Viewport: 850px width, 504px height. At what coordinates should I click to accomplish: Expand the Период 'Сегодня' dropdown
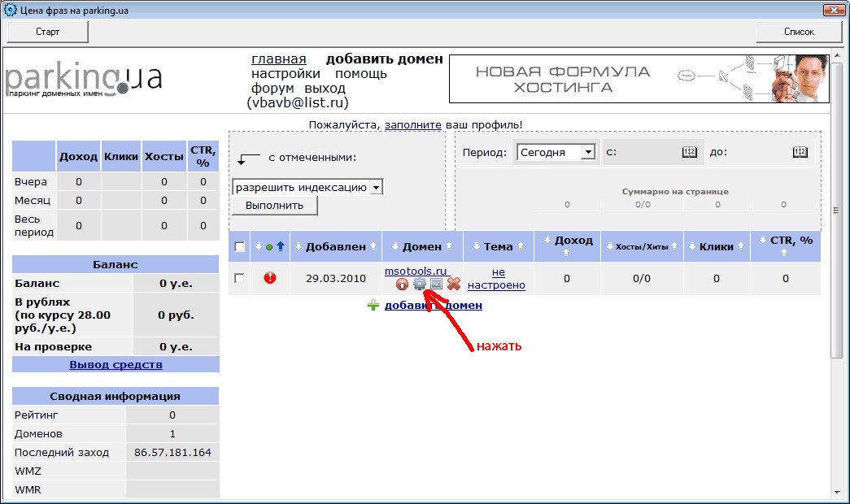click(x=556, y=152)
